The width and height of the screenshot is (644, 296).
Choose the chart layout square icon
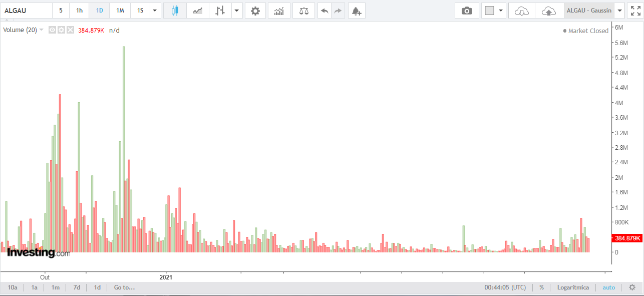(490, 11)
